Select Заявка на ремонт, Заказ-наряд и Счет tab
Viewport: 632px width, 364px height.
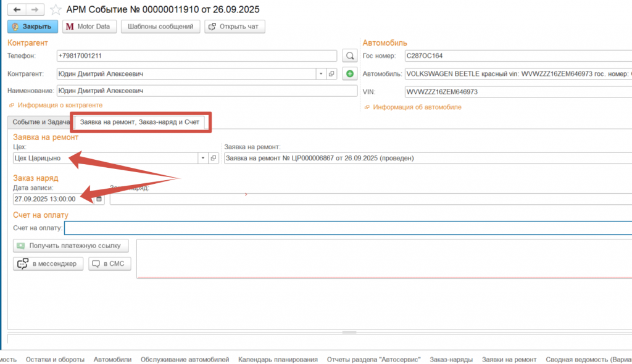(x=141, y=122)
